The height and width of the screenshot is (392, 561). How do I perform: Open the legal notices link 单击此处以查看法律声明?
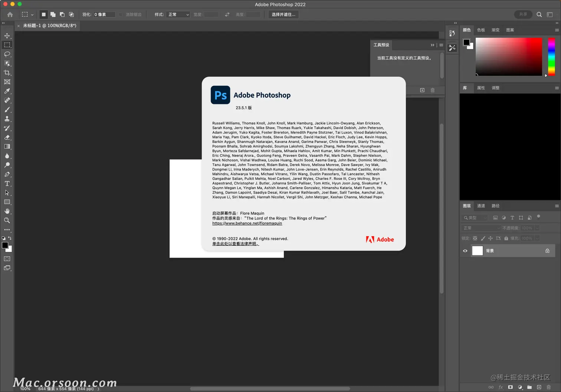tap(236, 244)
